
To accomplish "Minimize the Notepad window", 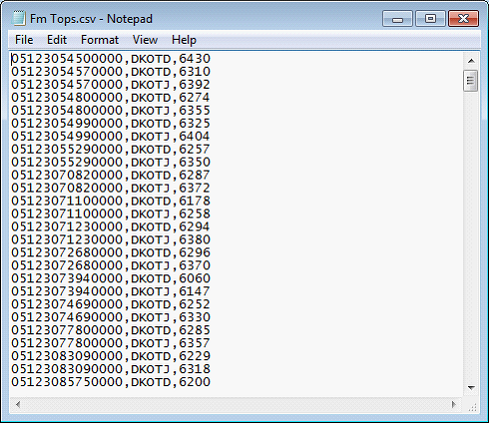I will point(397,18).
